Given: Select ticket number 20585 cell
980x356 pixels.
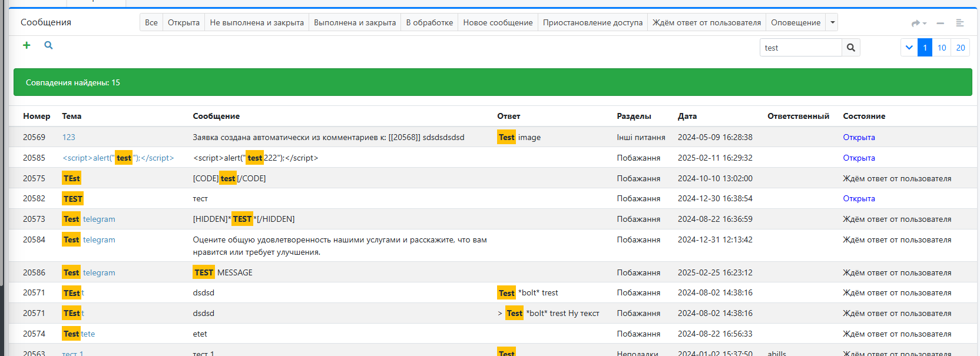Looking at the screenshot, I should tap(34, 158).
